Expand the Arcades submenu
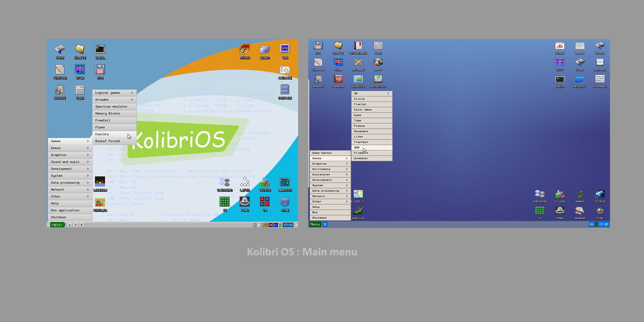Image resolution: width=644 pixels, height=322 pixels. pyautogui.click(x=114, y=100)
